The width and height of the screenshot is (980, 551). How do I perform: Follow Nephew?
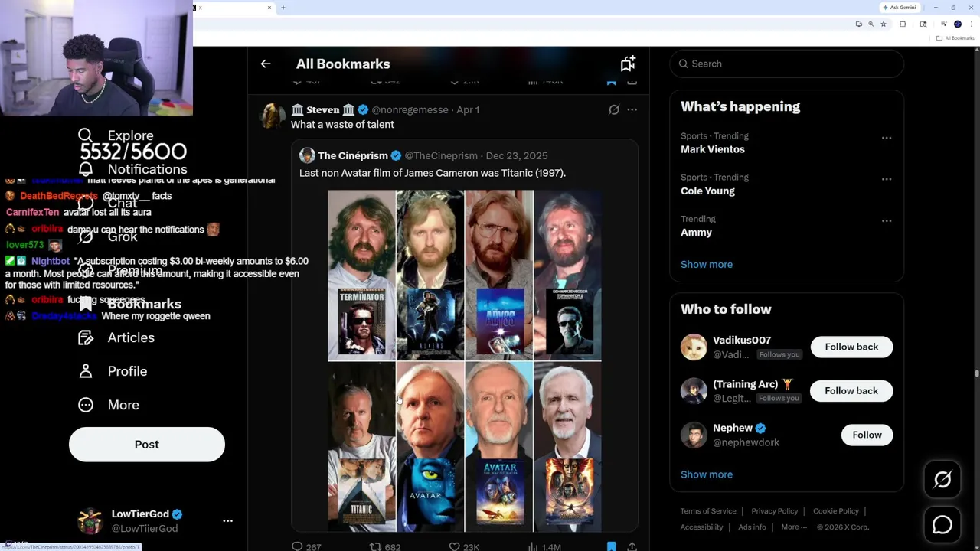pos(867,435)
